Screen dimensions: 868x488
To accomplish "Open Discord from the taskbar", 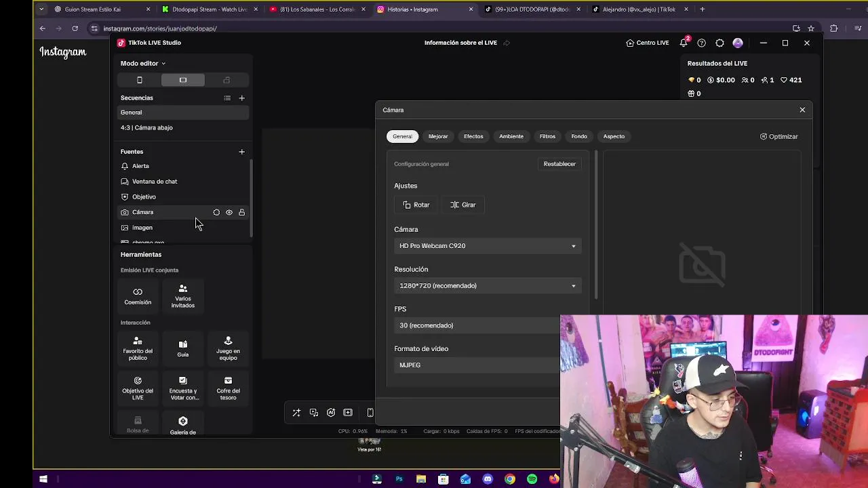I will click(488, 479).
